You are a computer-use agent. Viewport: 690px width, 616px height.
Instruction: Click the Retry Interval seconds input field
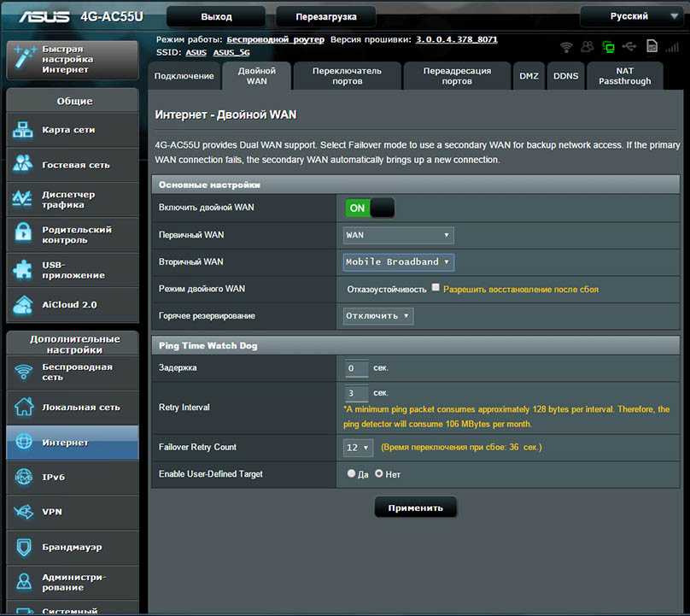[x=356, y=393]
